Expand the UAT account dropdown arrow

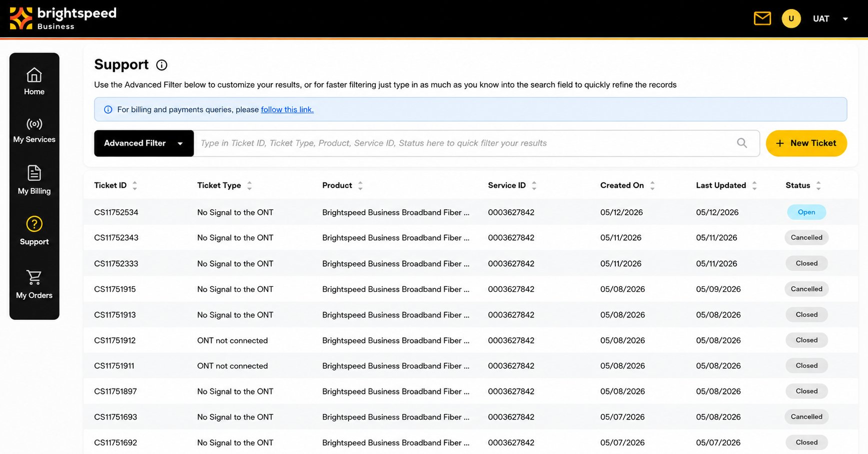845,19
